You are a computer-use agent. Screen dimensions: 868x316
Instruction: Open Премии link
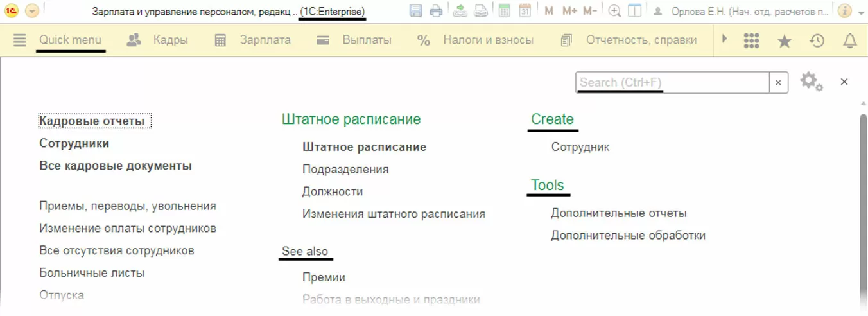coord(324,277)
